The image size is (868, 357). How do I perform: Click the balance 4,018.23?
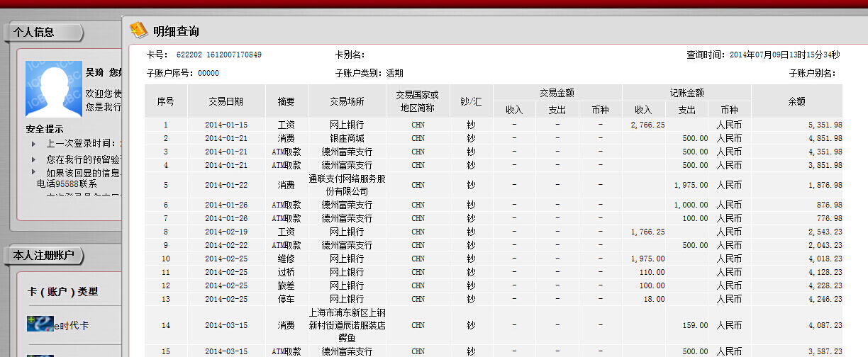(x=825, y=259)
